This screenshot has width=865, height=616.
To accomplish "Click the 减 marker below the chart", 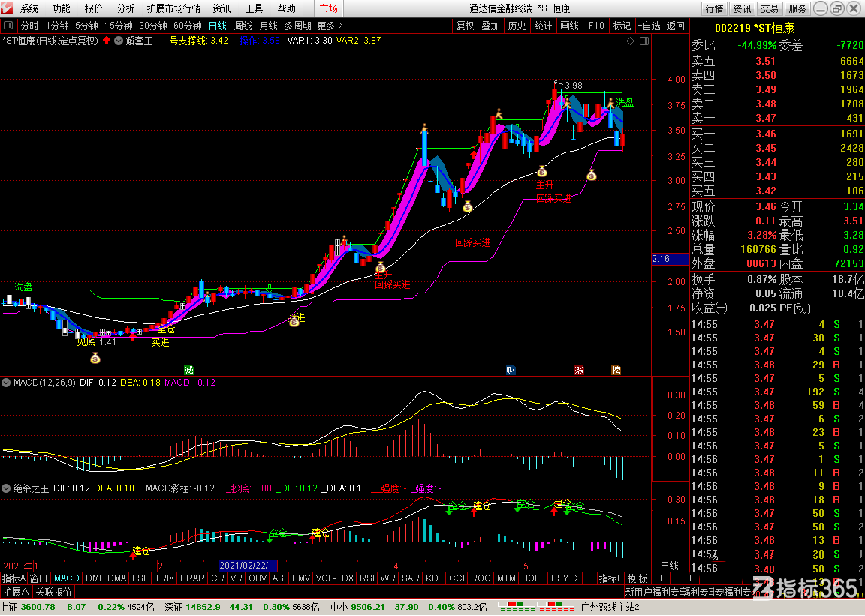I will pyautogui.click(x=188, y=370).
